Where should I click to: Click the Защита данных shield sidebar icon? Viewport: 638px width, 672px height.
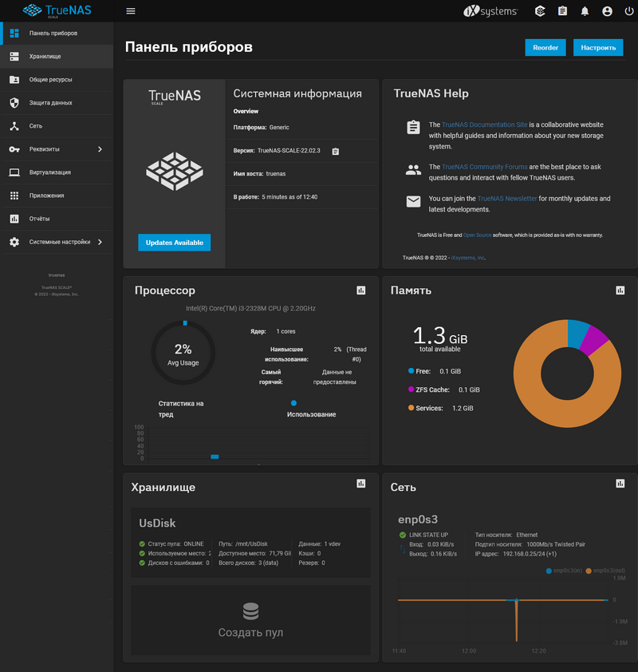point(14,103)
